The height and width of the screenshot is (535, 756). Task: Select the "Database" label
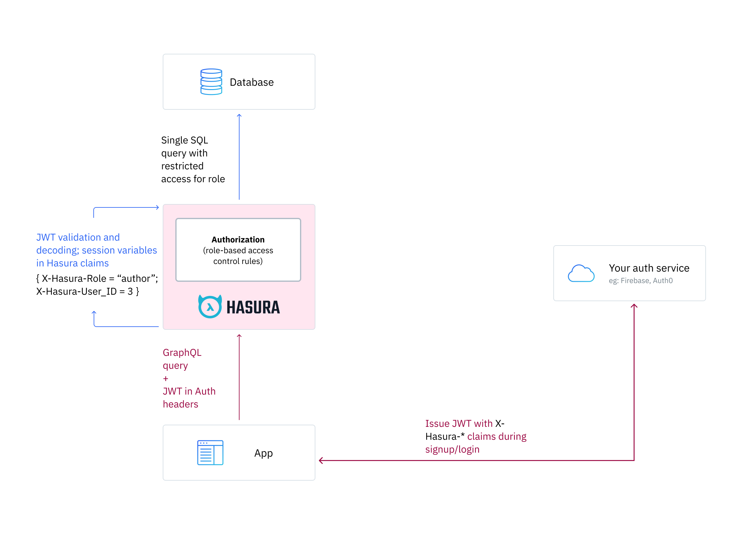click(x=251, y=82)
